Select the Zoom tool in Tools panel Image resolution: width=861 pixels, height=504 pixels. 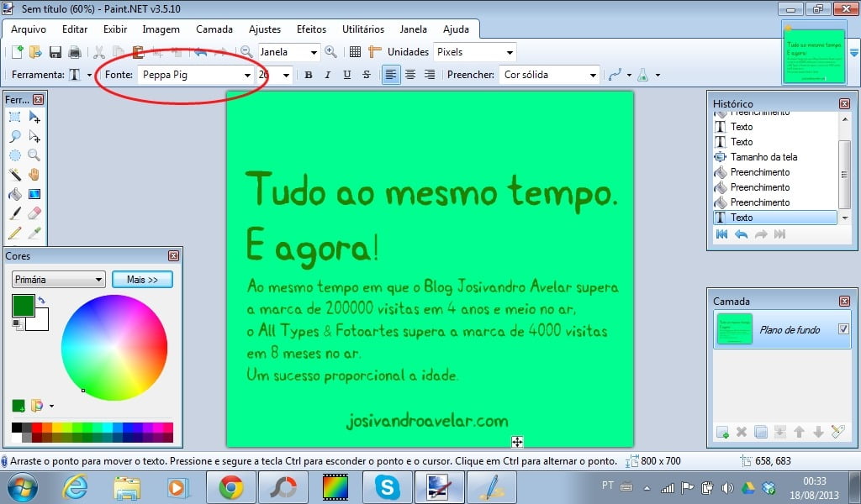point(34,155)
